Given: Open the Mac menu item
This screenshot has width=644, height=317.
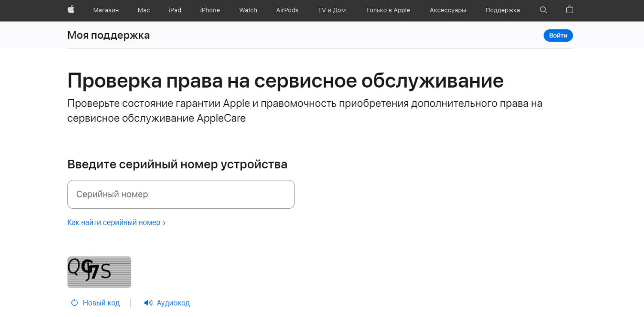Looking at the screenshot, I should coord(144,10).
